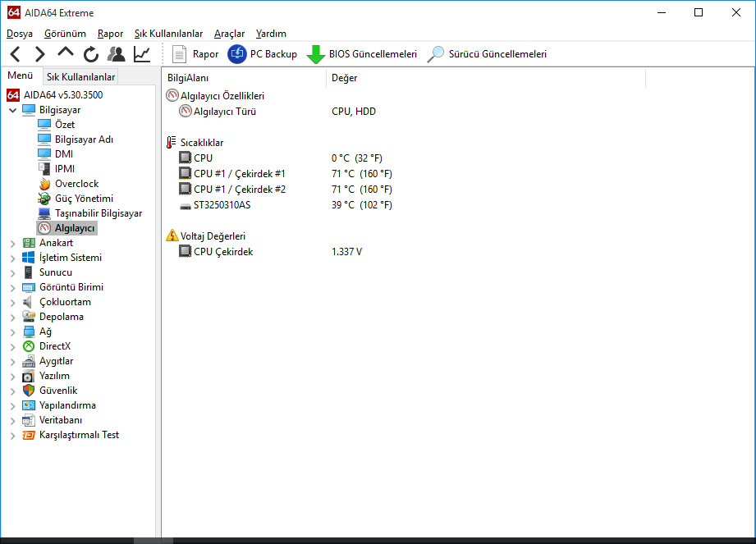Expand the Sunucu tree node
The image size is (756, 544).
(13, 273)
